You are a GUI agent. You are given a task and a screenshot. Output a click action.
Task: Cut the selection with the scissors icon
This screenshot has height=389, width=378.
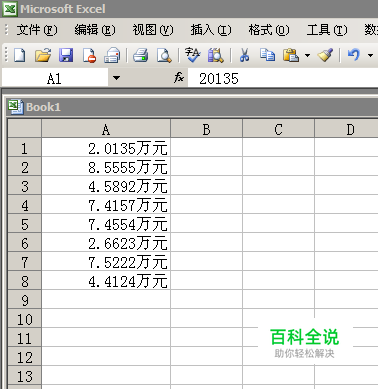pyautogui.click(x=244, y=55)
